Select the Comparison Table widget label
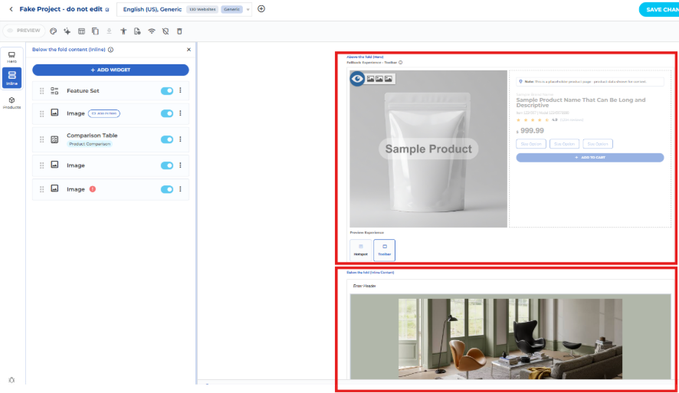 click(x=92, y=135)
